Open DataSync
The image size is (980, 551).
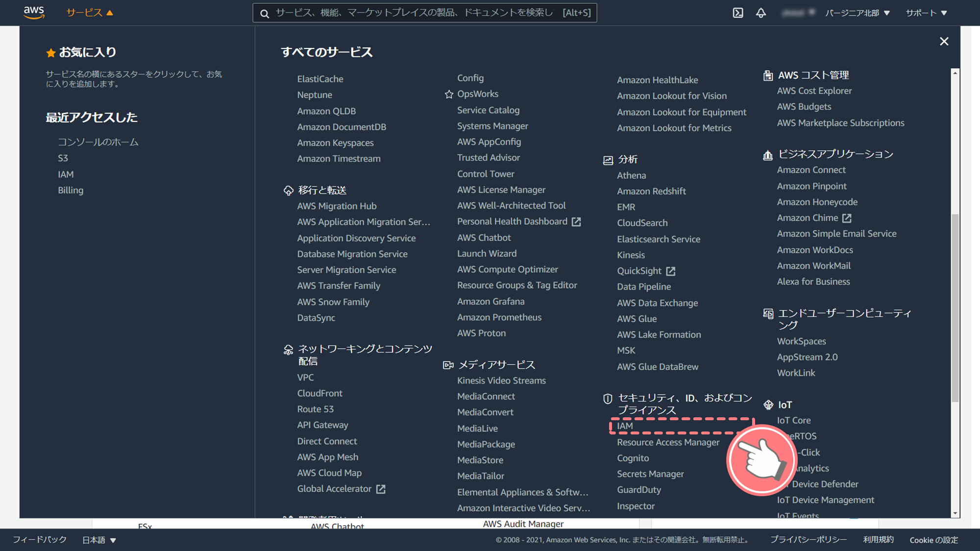coord(316,318)
